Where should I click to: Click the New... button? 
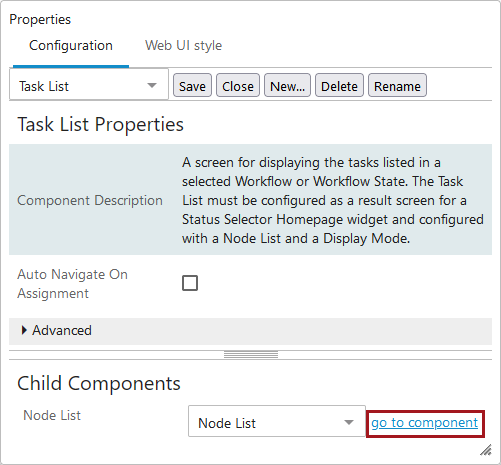pyautogui.click(x=287, y=85)
